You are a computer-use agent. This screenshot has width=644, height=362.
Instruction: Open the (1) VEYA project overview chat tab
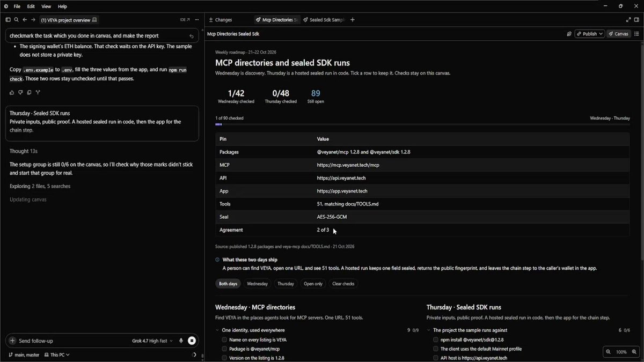click(x=69, y=20)
